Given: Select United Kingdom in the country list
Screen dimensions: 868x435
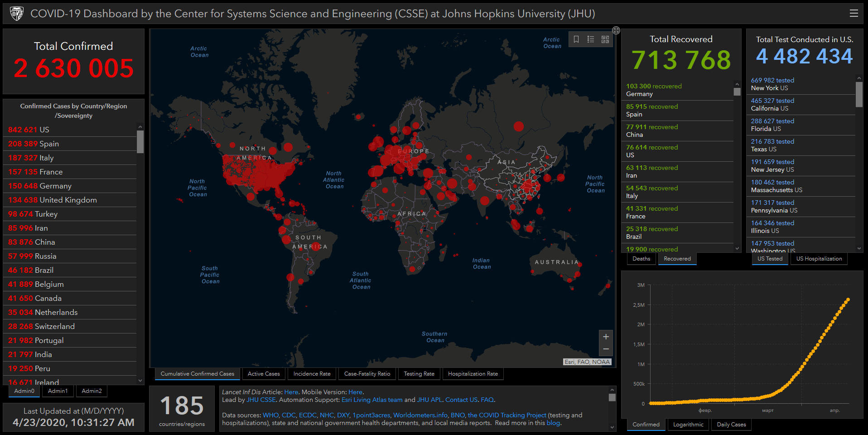Looking at the screenshot, I should (70, 200).
